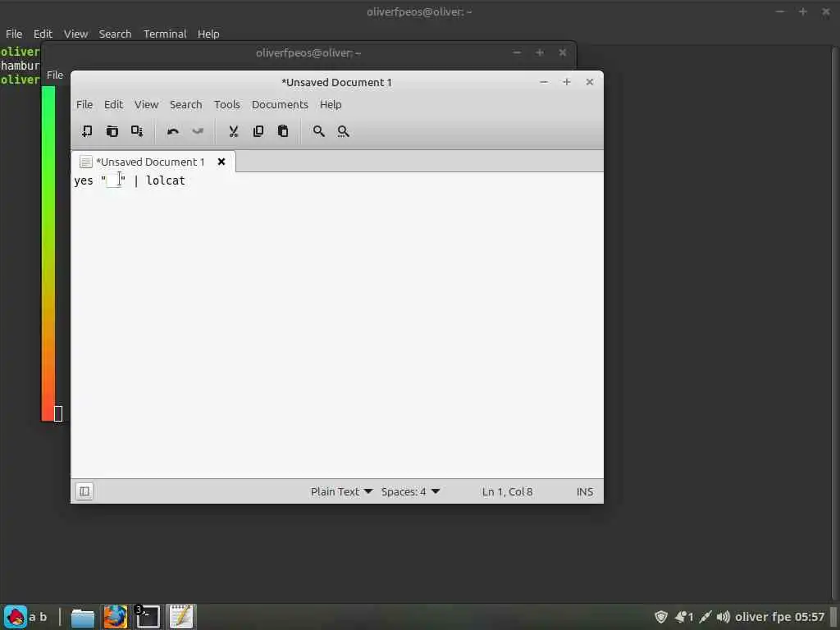Close the Unsaved Document 1 tab
Image resolution: width=840 pixels, height=630 pixels.
(x=221, y=162)
